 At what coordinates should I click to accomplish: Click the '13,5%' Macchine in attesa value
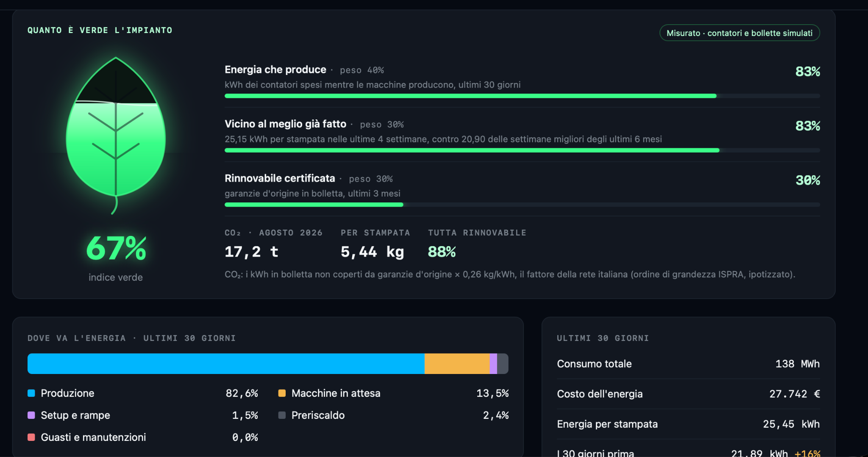(x=492, y=393)
